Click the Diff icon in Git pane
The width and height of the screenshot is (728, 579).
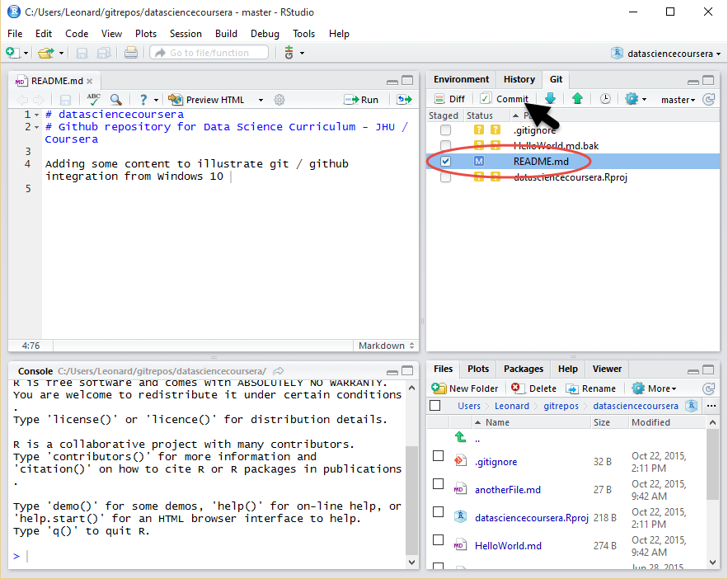point(449,99)
